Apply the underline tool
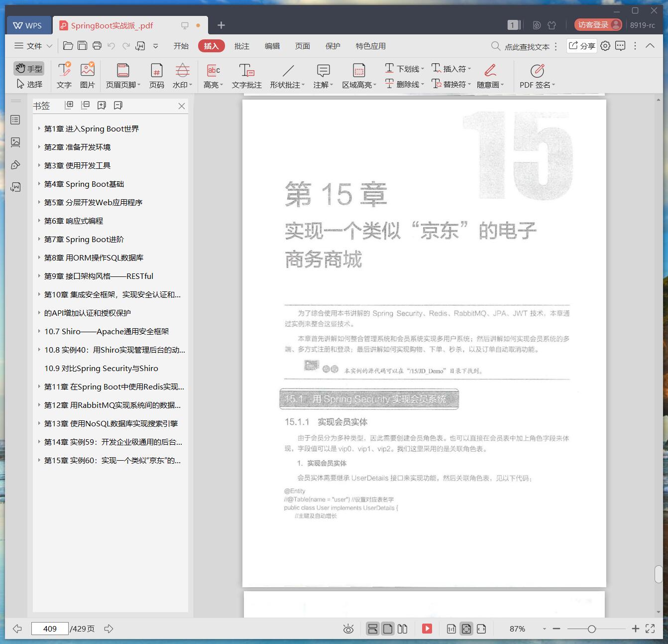The width and height of the screenshot is (668, 644). (404, 69)
